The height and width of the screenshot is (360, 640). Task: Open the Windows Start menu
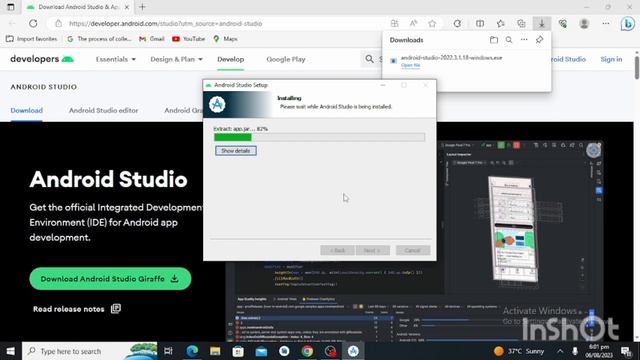point(11,351)
